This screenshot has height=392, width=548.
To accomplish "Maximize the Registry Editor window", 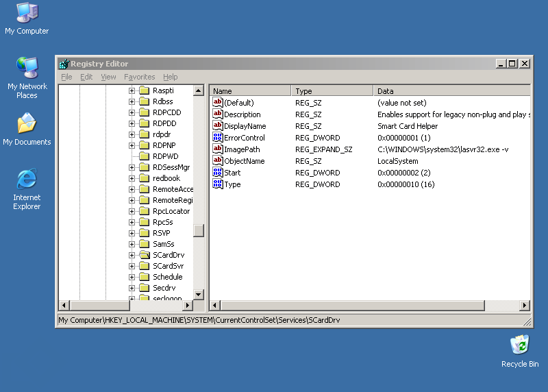I will pyautogui.click(x=512, y=64).
